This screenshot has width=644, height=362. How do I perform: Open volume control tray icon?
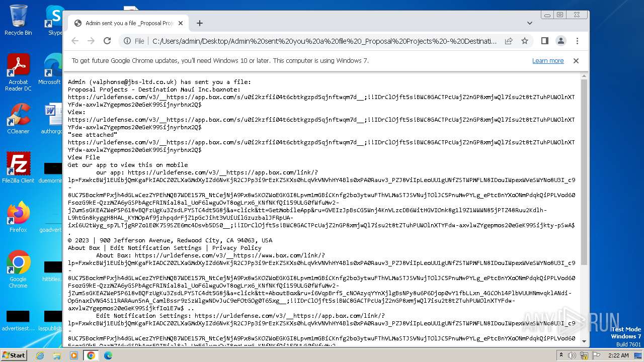572,355
